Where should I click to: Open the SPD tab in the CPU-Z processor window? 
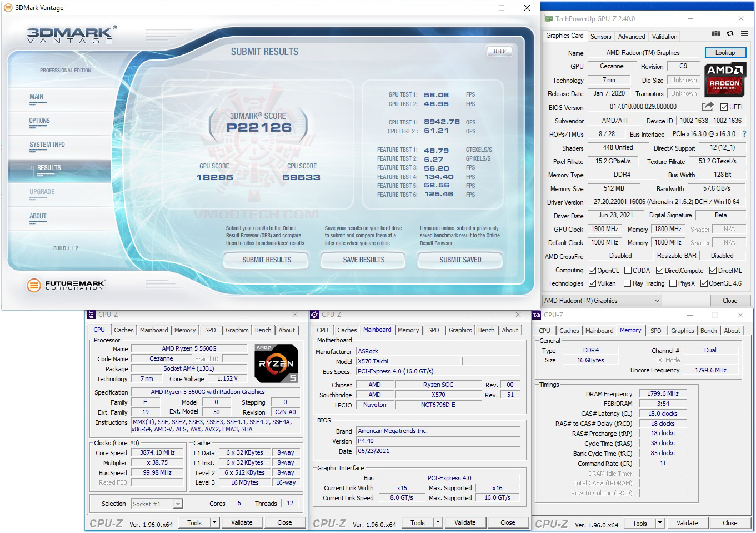click(210, 330)
